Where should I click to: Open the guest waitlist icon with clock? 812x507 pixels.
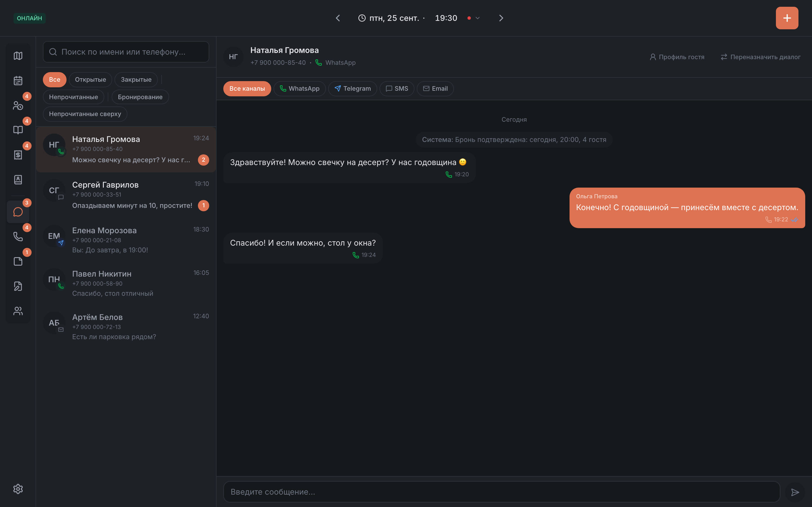[18, 105]
